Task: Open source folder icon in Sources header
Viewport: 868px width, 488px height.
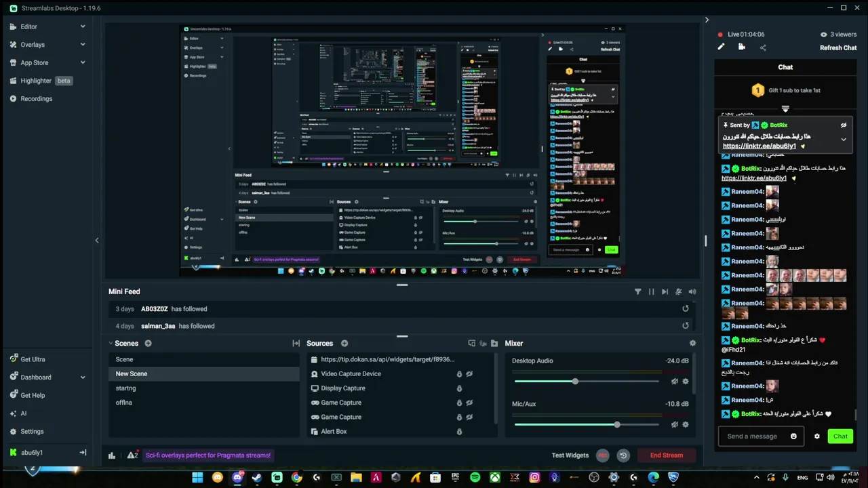Action: (494, 344)
